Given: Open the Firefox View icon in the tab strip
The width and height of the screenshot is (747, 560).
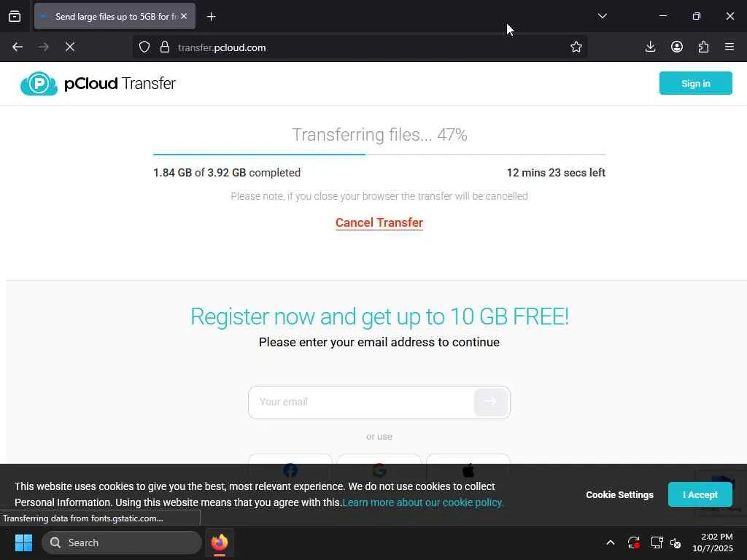Looking at the screenshot, I should (15, 17).
